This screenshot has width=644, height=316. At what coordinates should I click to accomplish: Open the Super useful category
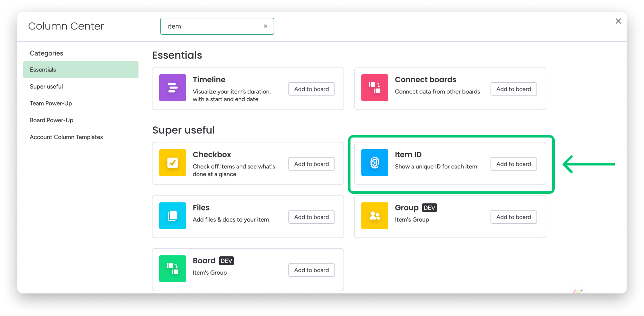pos(46,86)
